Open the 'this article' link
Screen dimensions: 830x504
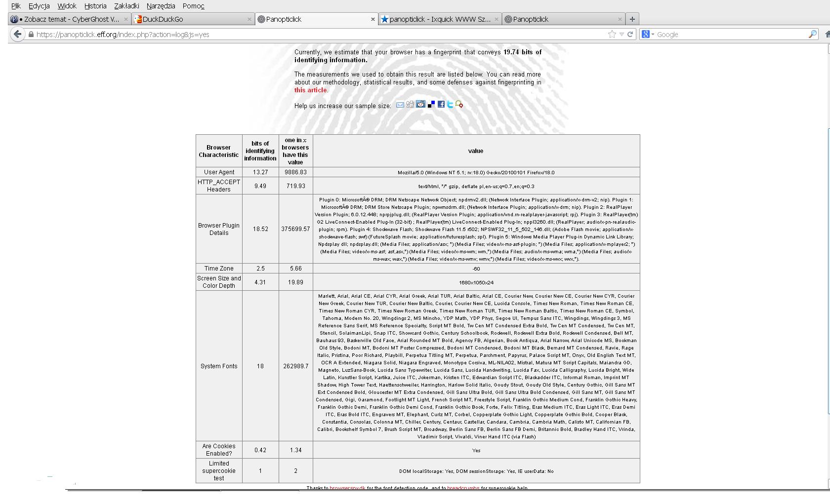[310, 90]
